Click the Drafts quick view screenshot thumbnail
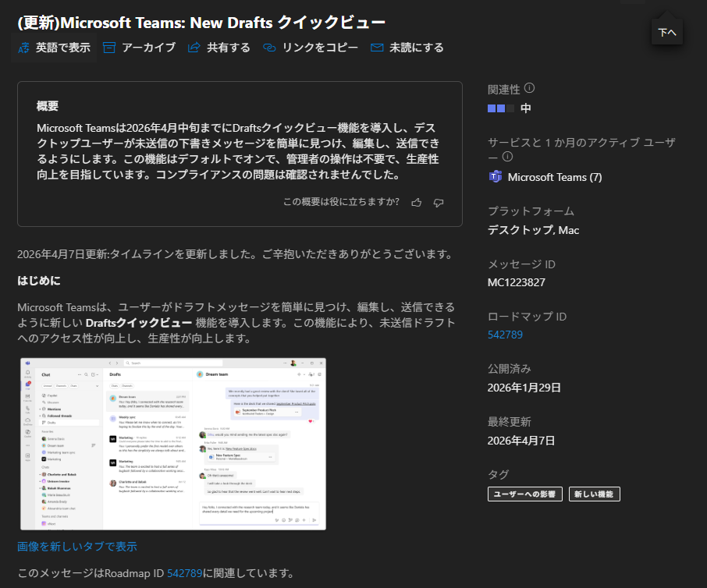This screenshot has width=707, height=588. pyautogui.click(x=172, y=444)
